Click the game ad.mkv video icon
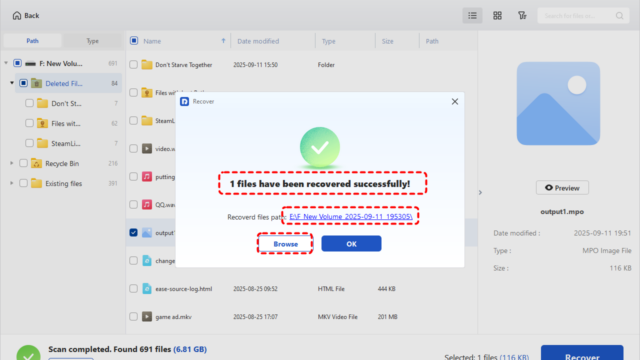640x360 pixels. pos(147,316)
